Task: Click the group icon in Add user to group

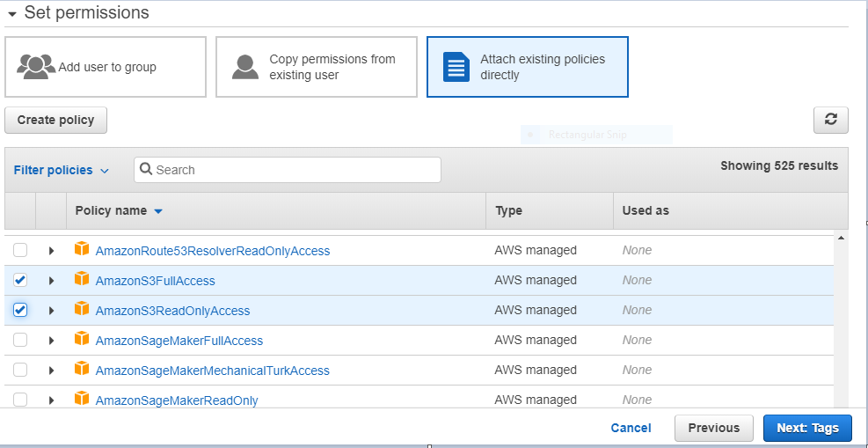Action: coord(36,67)
